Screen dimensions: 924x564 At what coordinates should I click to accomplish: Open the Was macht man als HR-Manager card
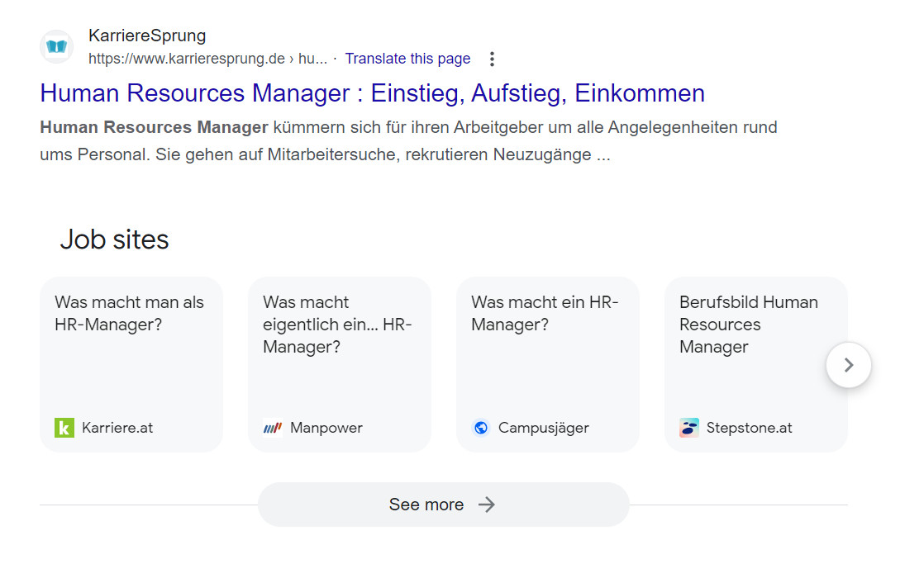click(x=131, y=363)
